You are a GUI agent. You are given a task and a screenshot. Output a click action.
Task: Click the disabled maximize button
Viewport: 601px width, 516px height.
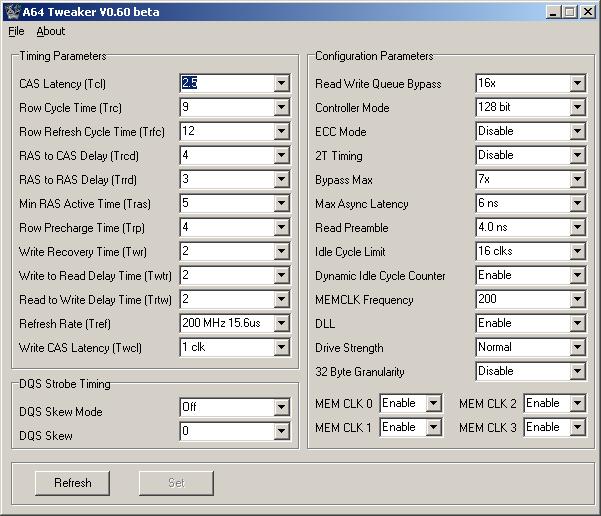[x=570, y=12]
